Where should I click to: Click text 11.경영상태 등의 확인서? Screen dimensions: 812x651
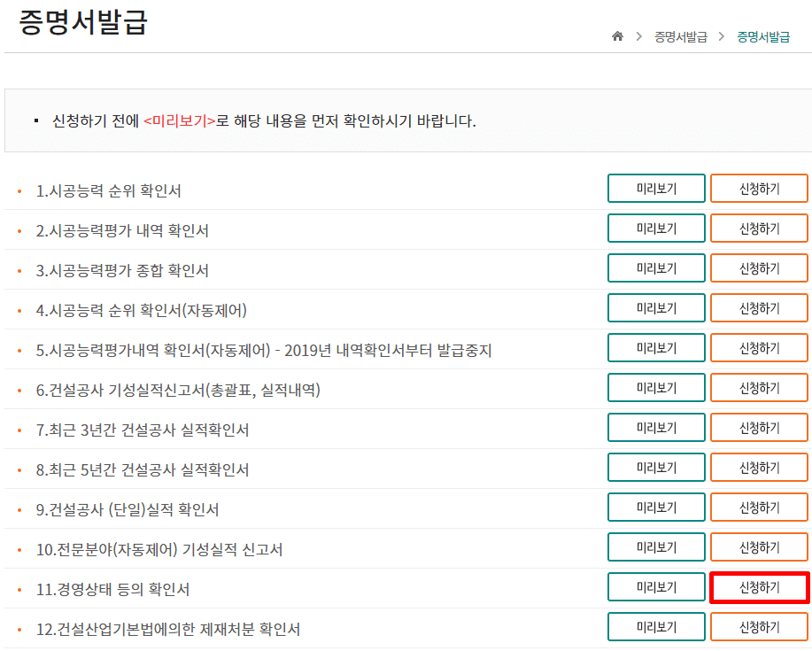coord(112,590)
